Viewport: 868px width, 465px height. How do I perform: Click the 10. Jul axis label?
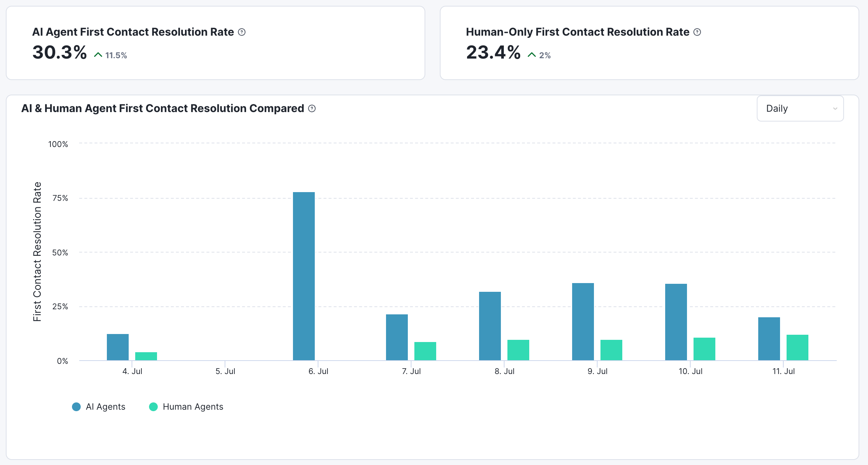pos(690,371)
